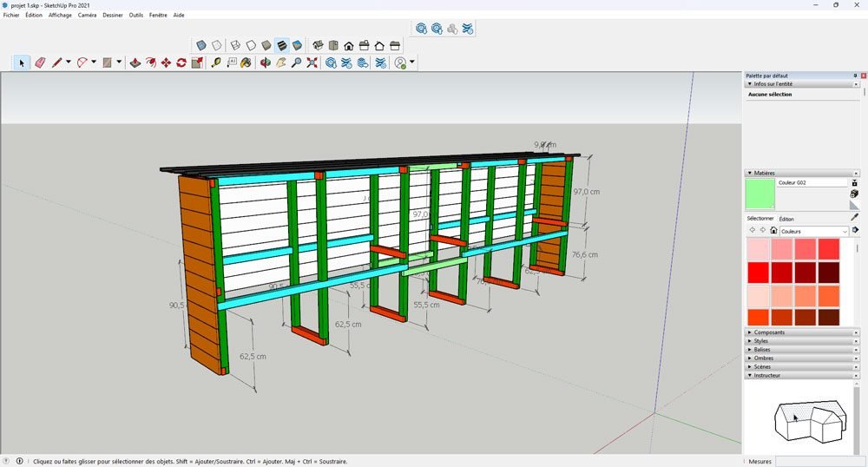Open the user account dropdown arrow
This screenshot has height=467, width=868.
(411, 62)
